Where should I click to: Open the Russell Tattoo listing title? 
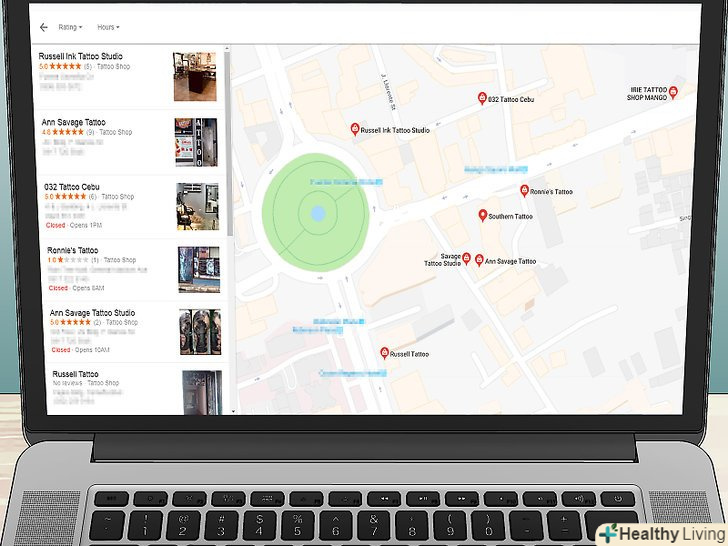(x=75, y=374)
